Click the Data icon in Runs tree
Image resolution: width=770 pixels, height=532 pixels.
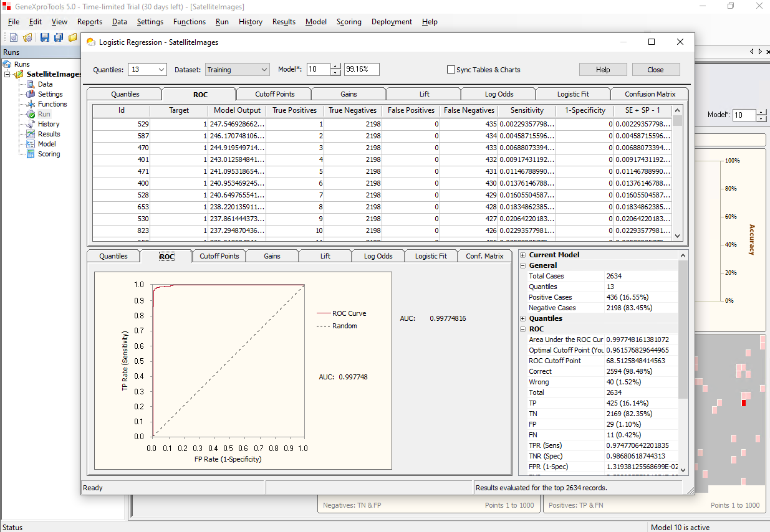tap(31, 84)
